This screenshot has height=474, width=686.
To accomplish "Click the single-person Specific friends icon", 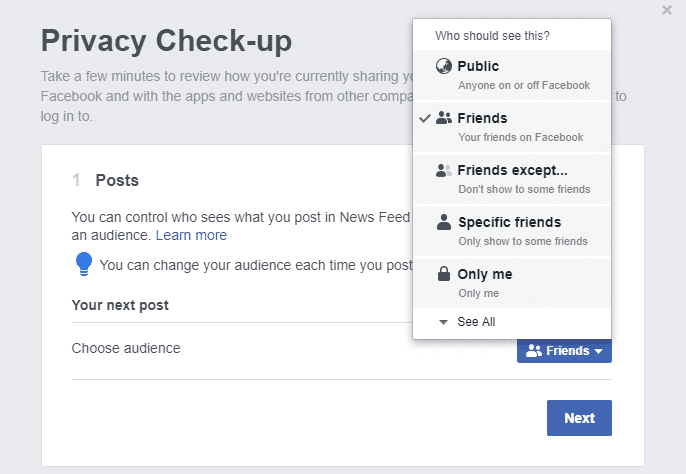I will (x=444, y=222).
